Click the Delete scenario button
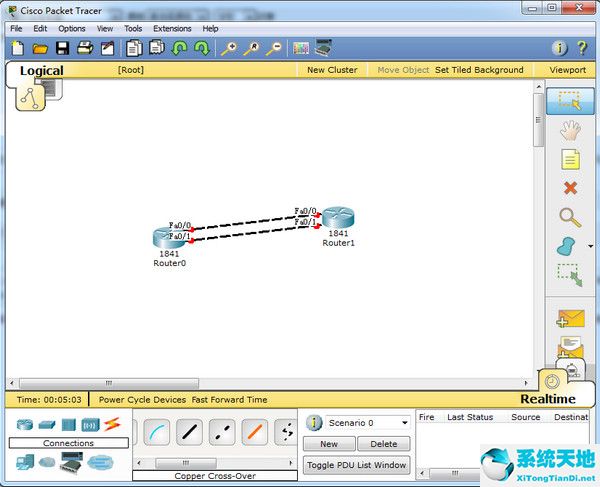Screen dimensions: 600x487 [384, 444]
